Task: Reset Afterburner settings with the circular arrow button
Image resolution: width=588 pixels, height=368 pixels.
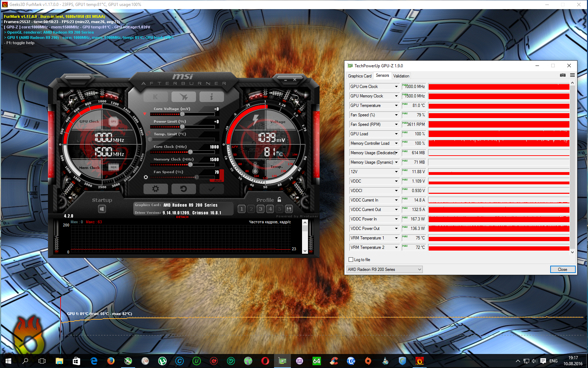Action: [183, 189]
